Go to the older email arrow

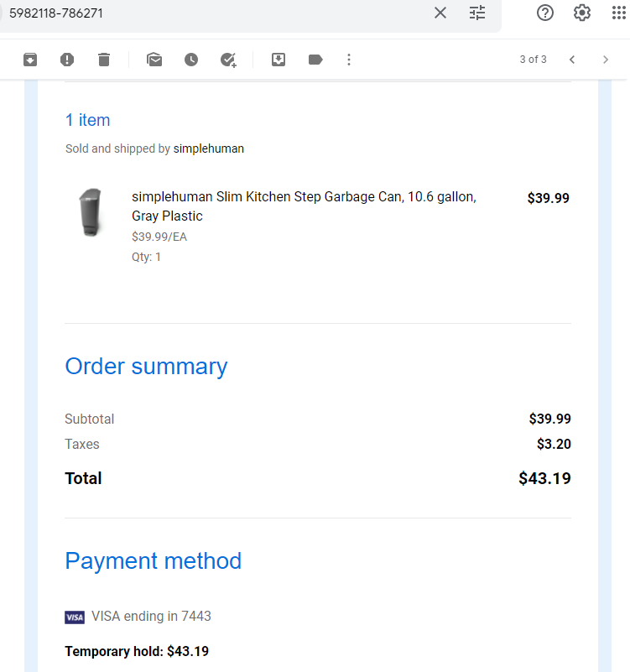(x=606, y=60)
